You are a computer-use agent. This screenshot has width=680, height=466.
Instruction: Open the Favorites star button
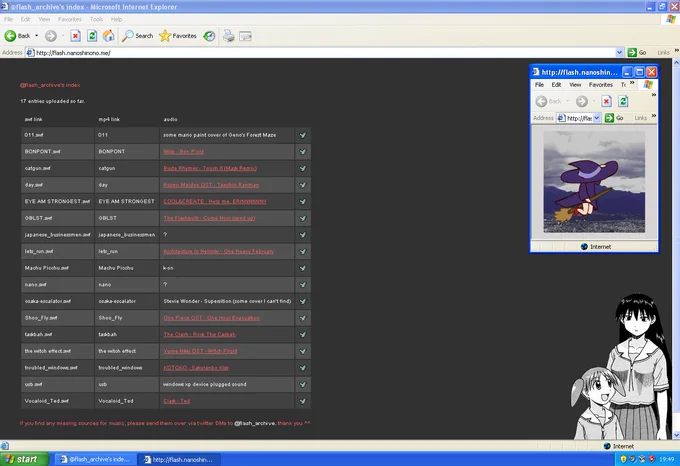click(178, 36)
